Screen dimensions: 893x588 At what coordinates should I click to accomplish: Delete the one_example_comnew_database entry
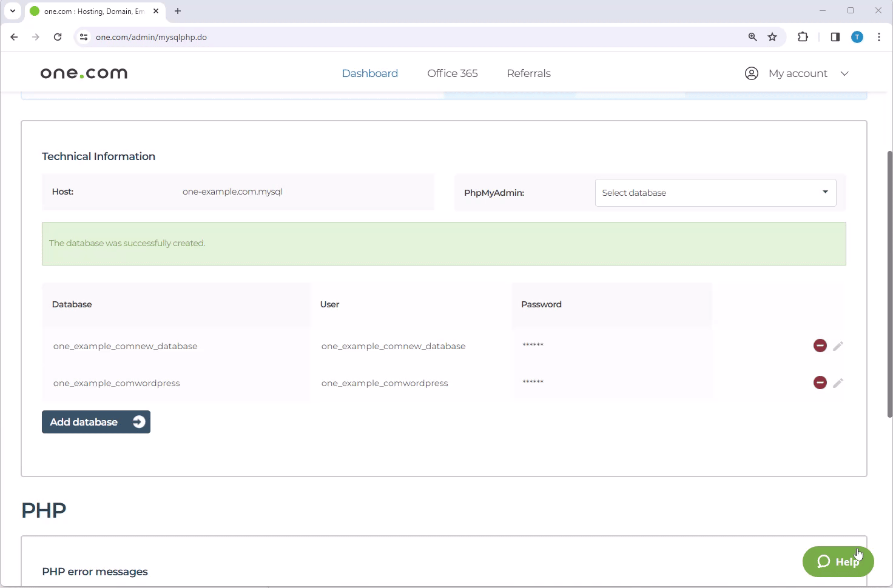click(820, 346)
